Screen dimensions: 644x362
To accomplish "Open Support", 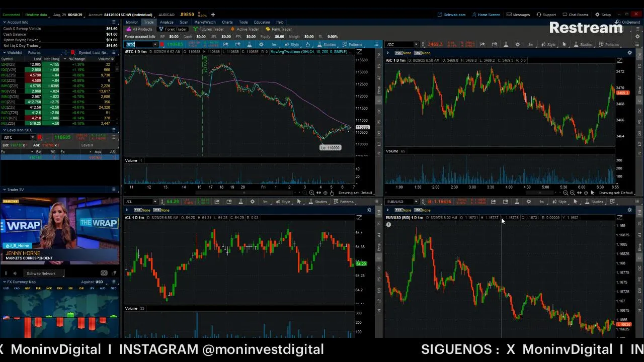I will pos(546,15).
